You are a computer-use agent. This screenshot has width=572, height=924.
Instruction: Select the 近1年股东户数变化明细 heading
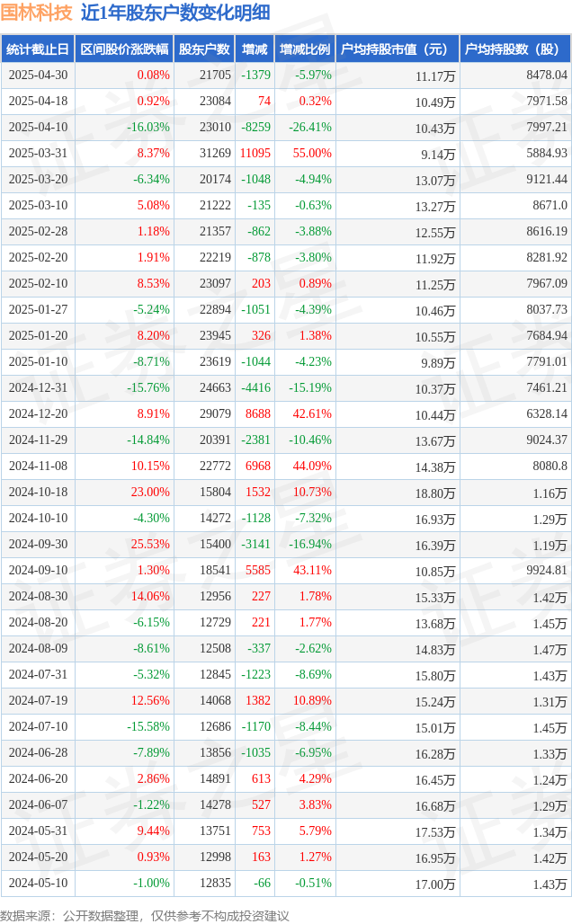pos(175,13)
